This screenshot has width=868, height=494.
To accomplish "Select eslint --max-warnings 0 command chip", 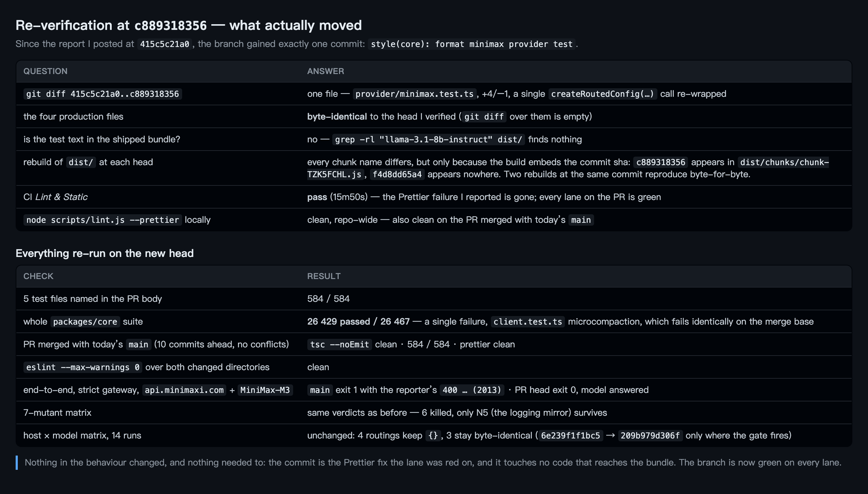I will pyautogui.click(x=83, y=367).
